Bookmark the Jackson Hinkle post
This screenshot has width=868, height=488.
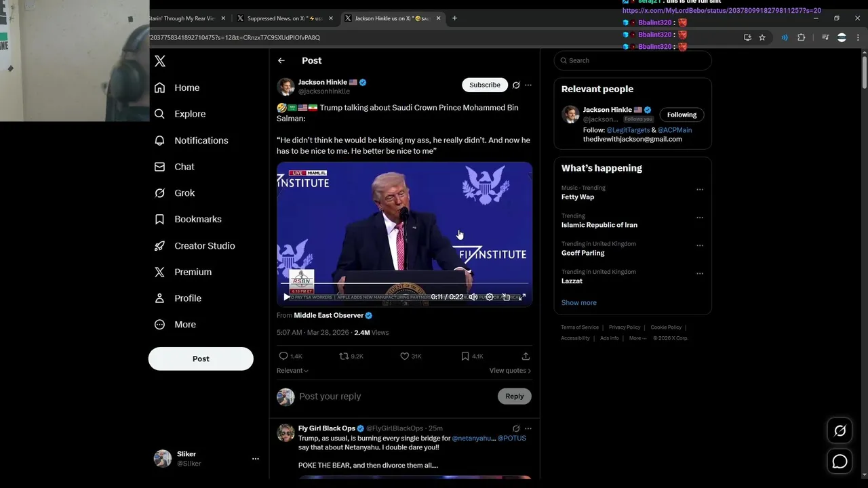pos(465,356)
